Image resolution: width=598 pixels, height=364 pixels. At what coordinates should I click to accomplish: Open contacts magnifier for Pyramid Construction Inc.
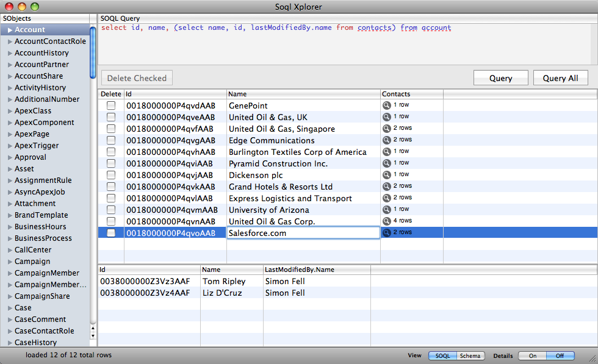[x=387, y=163]
